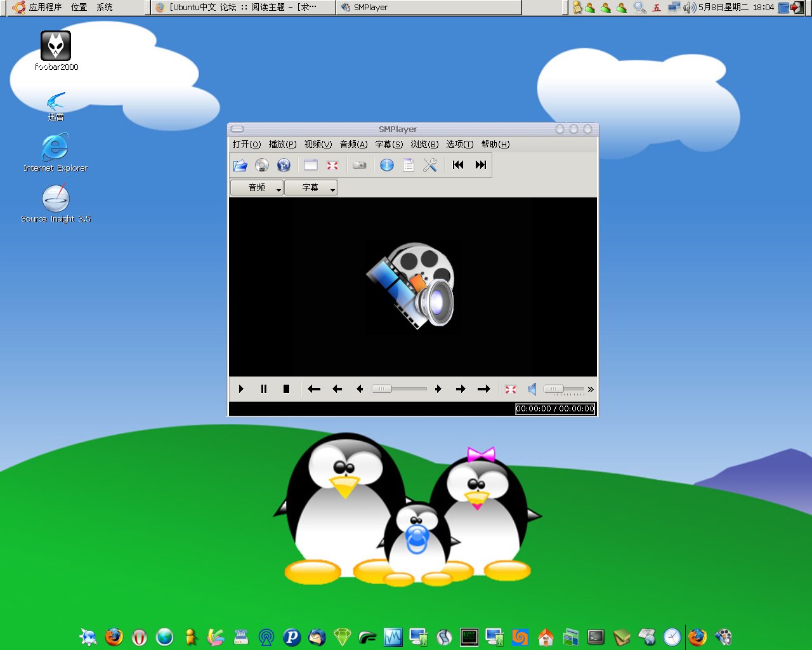Open the 打开(O) menu
This screenshot has height=650, width=812.
(x=247, y=144)
